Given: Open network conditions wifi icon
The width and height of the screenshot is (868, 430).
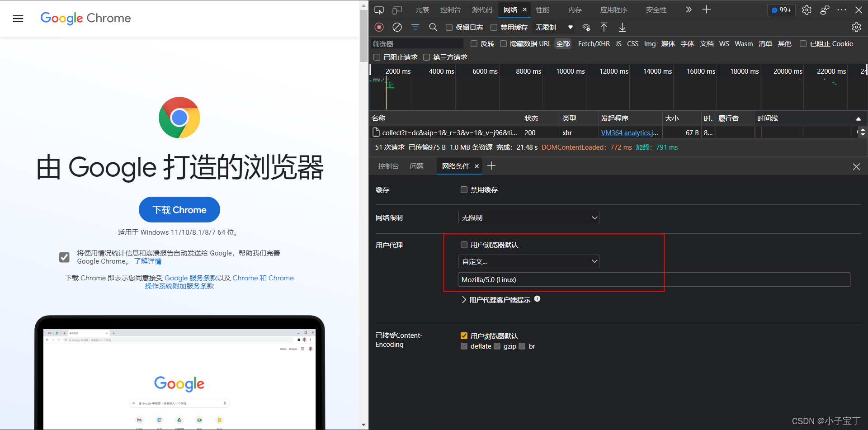Looking at the screenshot, I should click(x=586, y=27).
